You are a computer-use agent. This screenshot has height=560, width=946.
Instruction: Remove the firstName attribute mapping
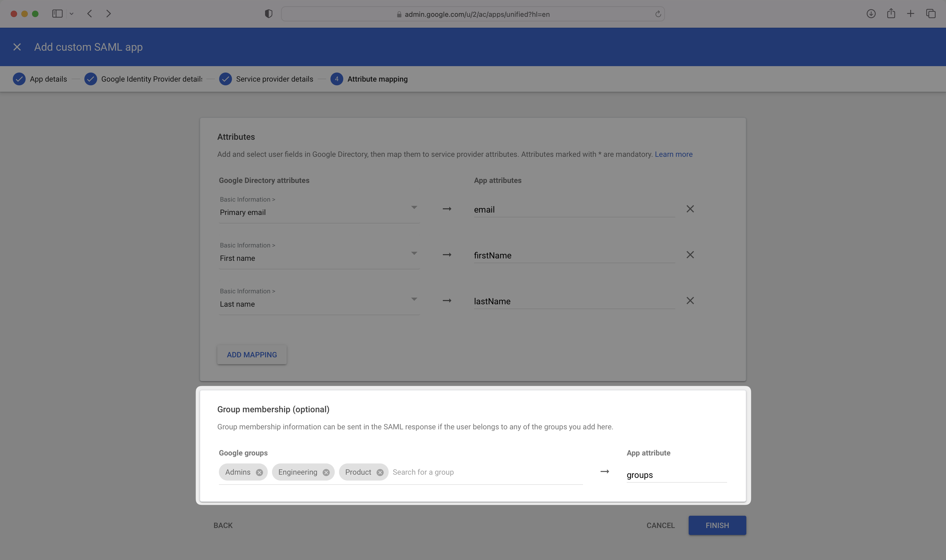pos(690,255)
